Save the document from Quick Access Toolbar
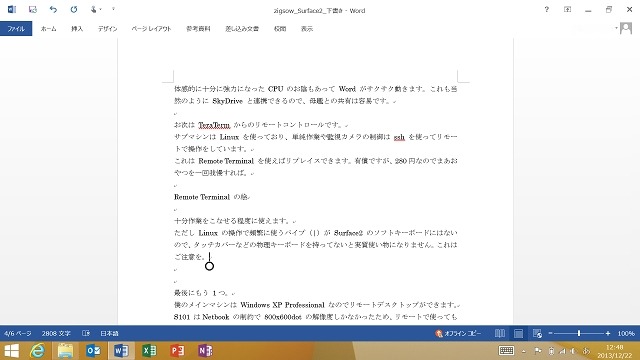This screenshot has height=360, width=640. click(33, 9)
